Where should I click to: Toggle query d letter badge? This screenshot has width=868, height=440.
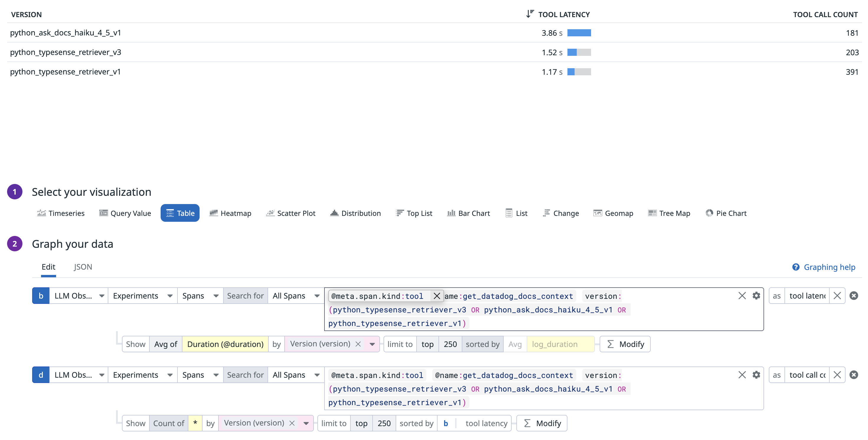(x=41, y=375)
